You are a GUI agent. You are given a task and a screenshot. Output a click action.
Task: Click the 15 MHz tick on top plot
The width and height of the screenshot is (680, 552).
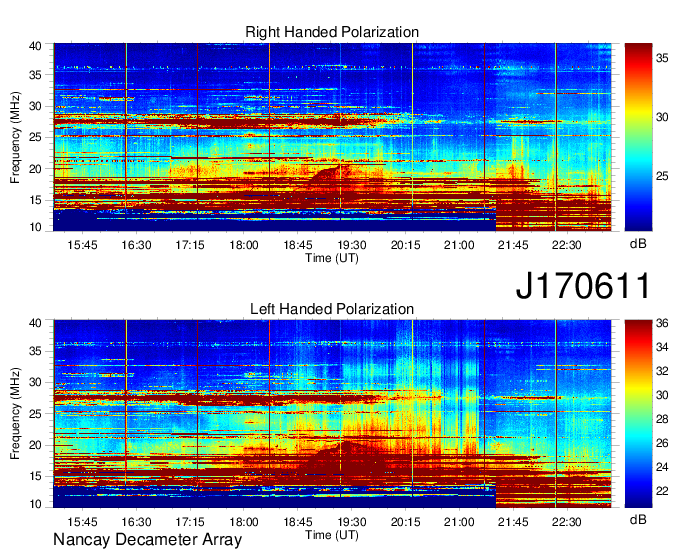coord(35,200)
